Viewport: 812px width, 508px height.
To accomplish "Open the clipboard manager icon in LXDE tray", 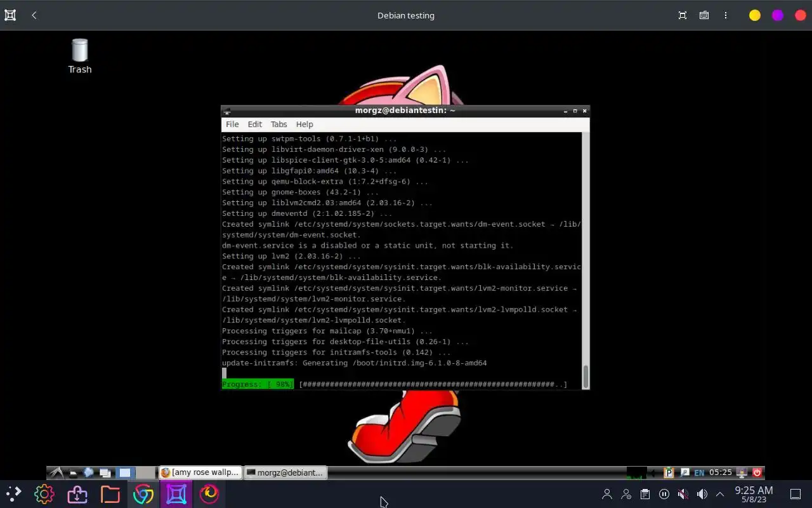I will coord(669,473).
